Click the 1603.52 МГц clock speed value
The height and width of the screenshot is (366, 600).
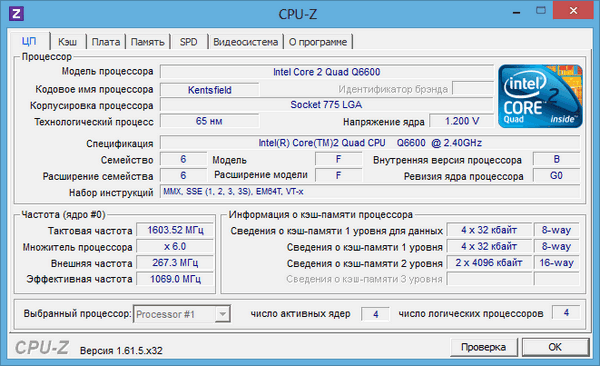click(x=175, y=230)
